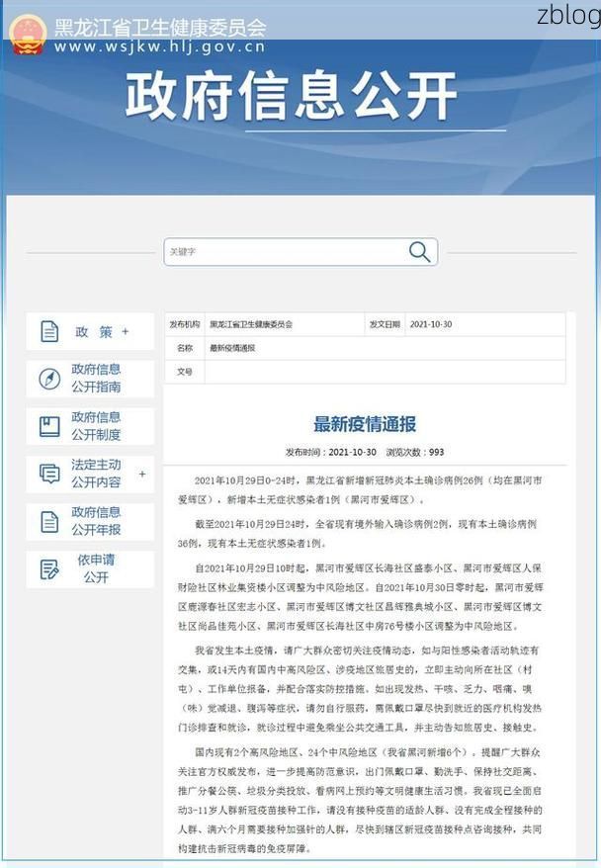Click the book icon for 公开制度
The width and height of the screenshot is (601, 868).
[49, 427]
